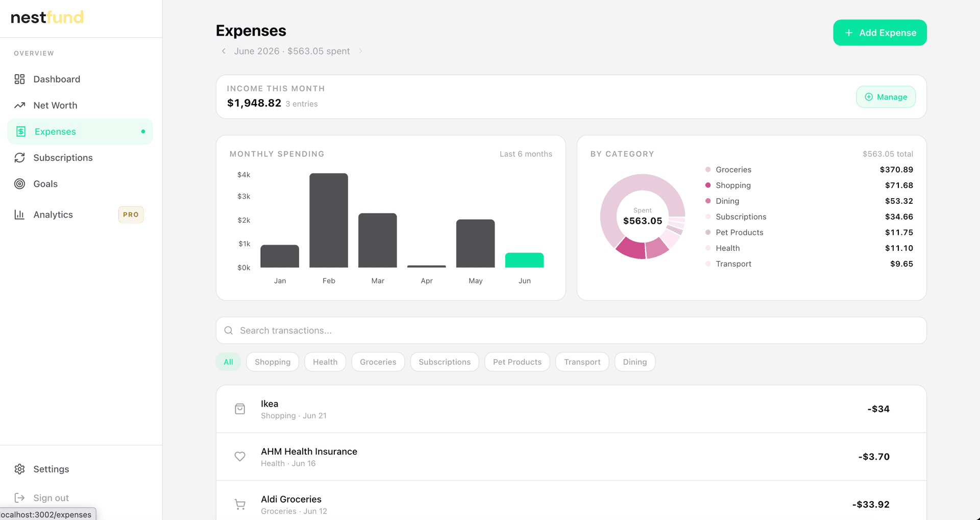Click the Manage income button
The height and width of the screenshot is (520, 980).
click(886, 97)
